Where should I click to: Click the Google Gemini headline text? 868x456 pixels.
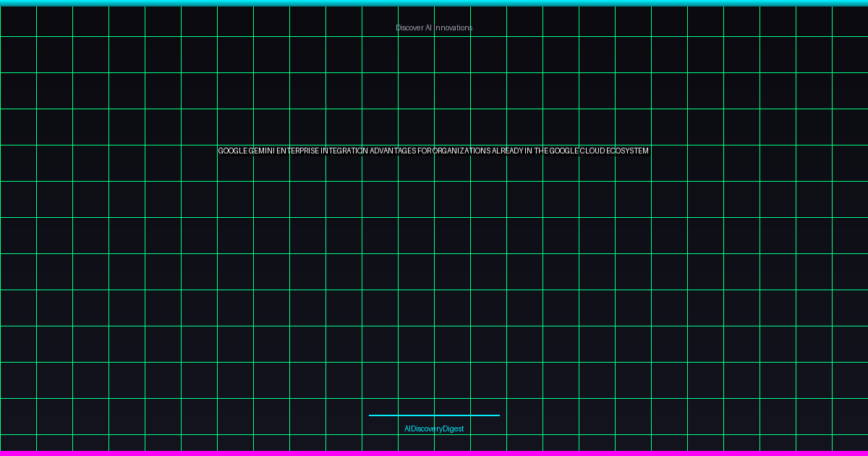(434, 151)
